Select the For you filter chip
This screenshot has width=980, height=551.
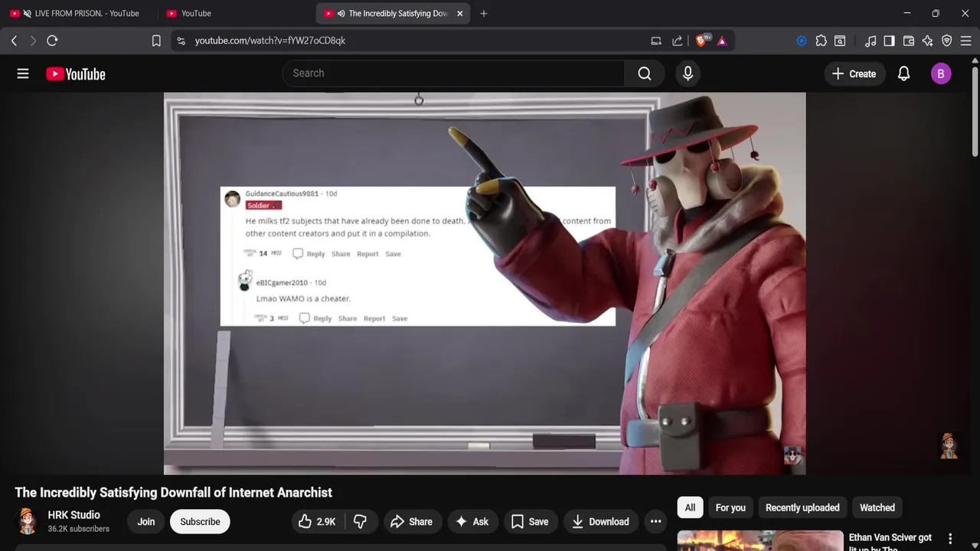coord(730,507)
